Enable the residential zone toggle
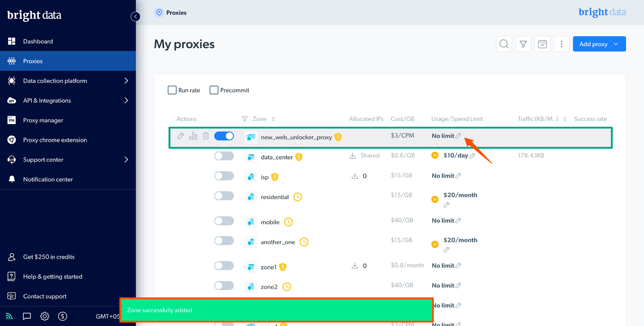 (x=224, y=196)
